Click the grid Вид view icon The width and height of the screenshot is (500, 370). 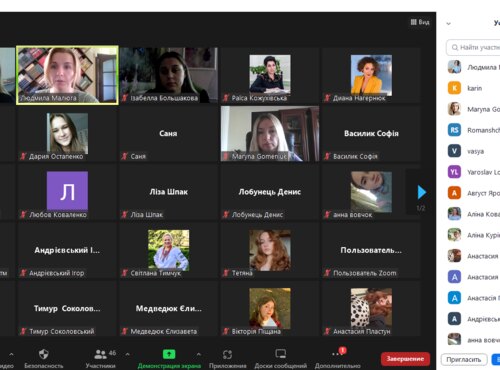pos(414,22)
